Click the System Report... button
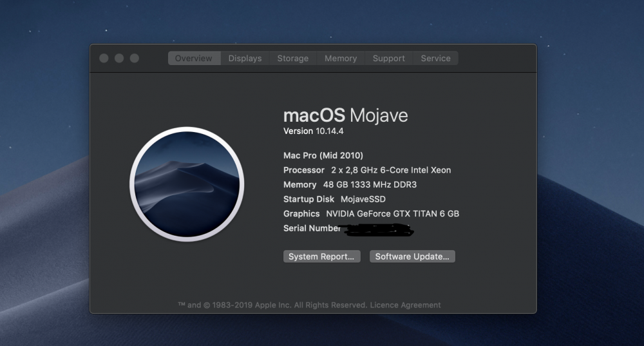 321,256
